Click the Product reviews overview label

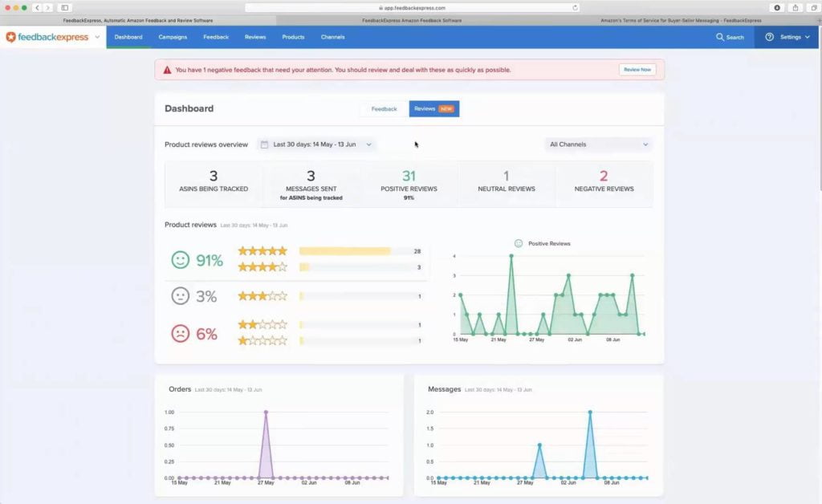click(206, 144)
